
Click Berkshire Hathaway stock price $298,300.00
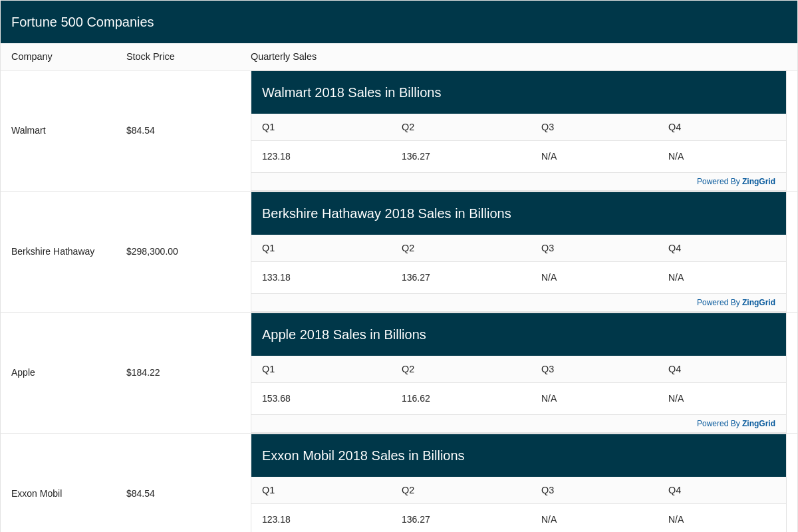(152, 251)
